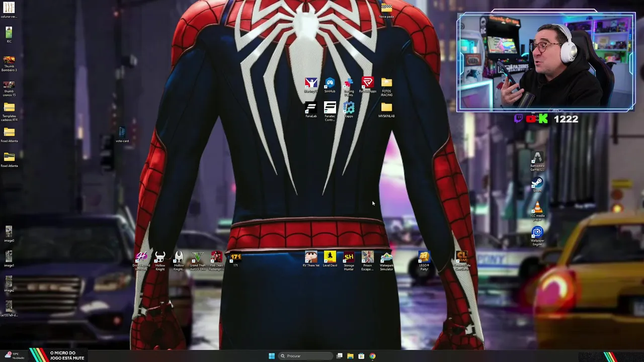Open the Wallpaper Engine shortcut
The height and width of the screenshot is (362, 644).
[537, 236]
